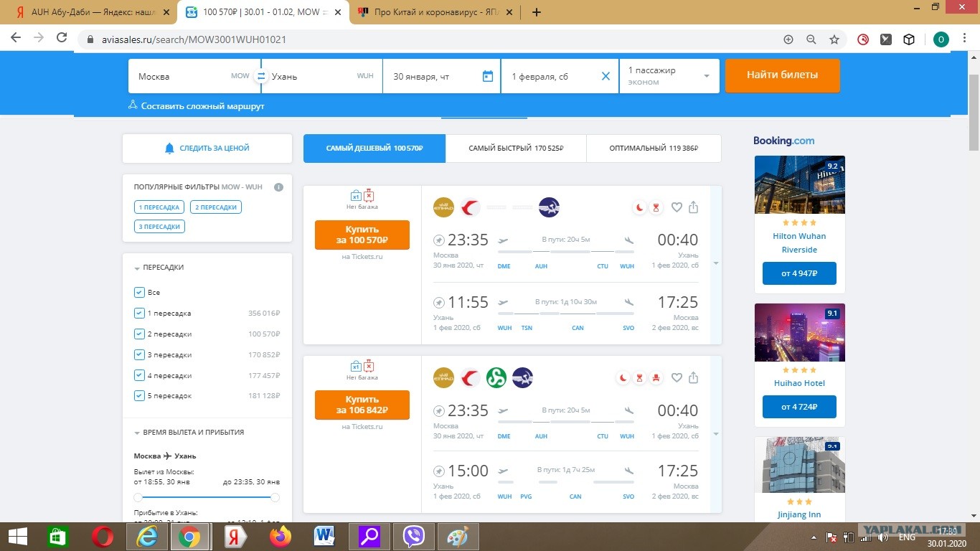This screenshot has height=551, width=980.
Task: Click the bell icon for price tracking
Action: coord(169,148)
